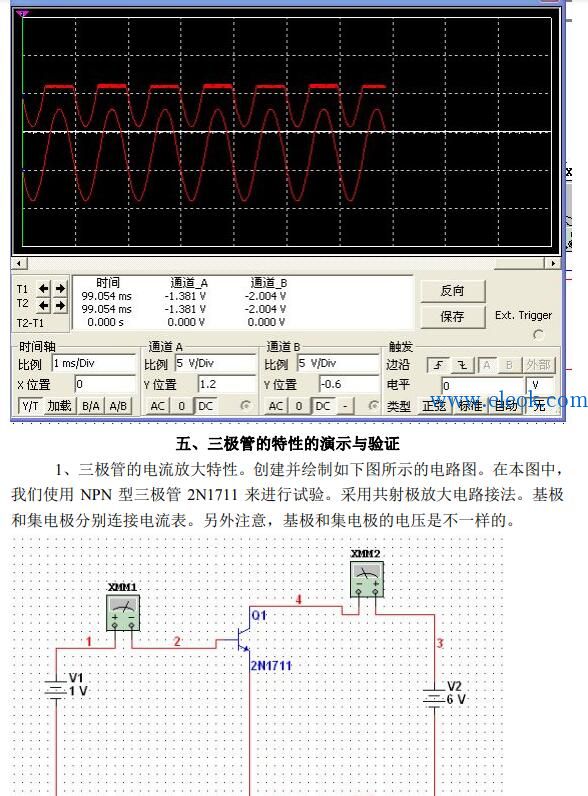588x796 pixels.
Task: Click the 反向 reverse button
Action: [452, 290]
